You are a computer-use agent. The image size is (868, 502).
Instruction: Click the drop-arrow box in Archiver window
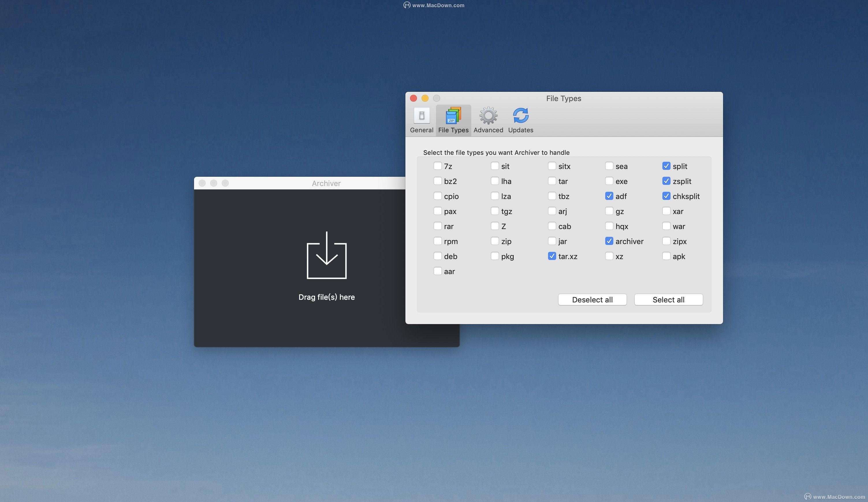coord(327,255)
